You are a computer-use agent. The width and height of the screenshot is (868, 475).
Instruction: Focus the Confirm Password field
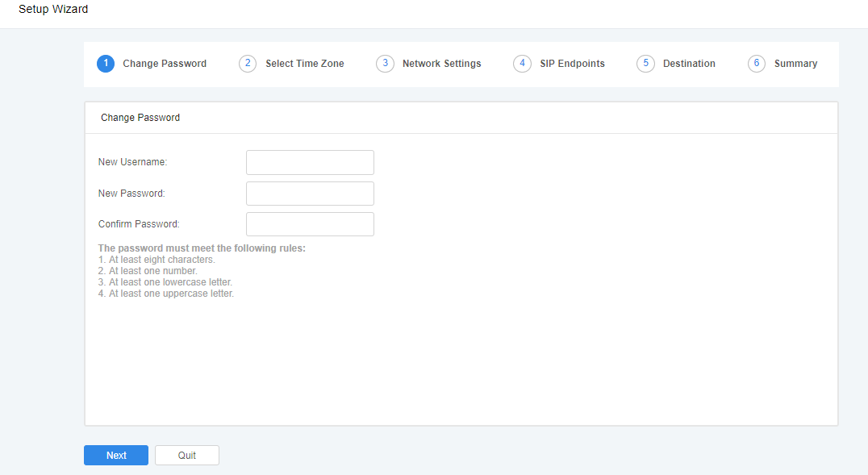pyautogui.click(x=310, y=224)
